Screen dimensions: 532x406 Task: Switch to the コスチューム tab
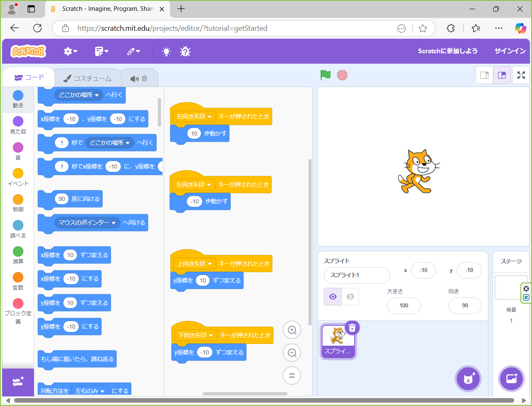[88, 78]
